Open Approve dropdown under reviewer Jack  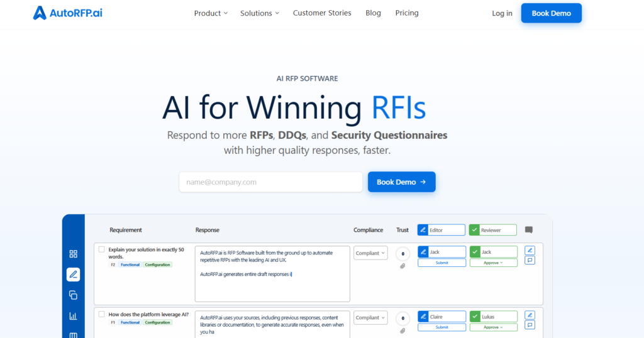pyautogui.click(x=493, y=263)
